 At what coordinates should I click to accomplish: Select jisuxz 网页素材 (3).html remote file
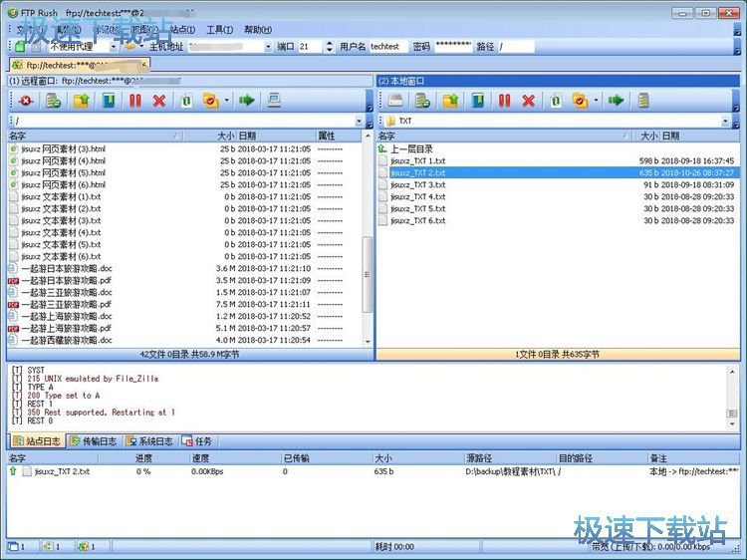coord(185,149)
